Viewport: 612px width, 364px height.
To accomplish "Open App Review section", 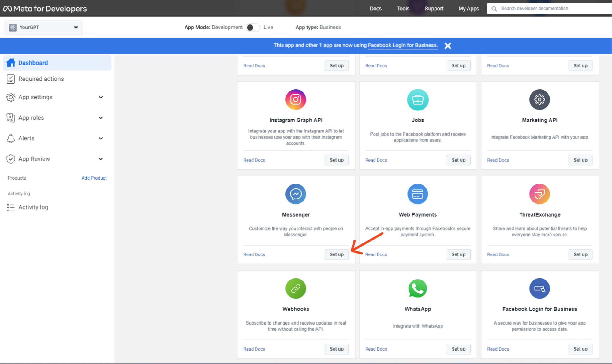I will [x=34, y=158].
